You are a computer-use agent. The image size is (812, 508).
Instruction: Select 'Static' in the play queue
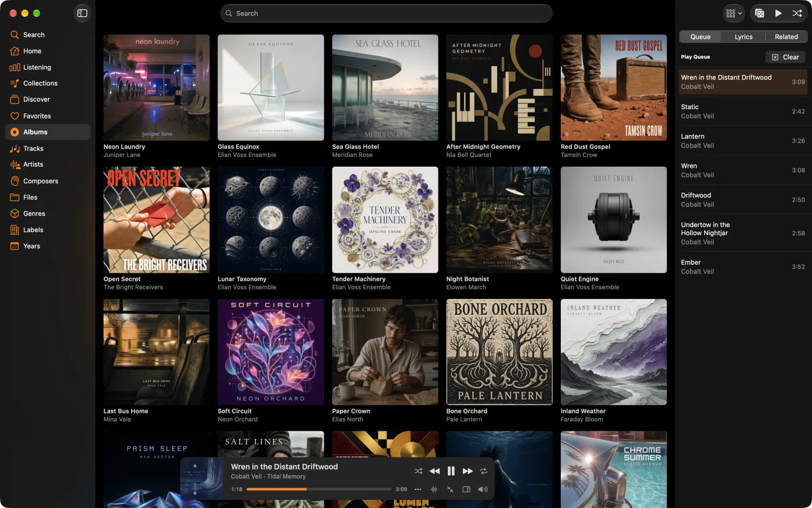point(743,111)
